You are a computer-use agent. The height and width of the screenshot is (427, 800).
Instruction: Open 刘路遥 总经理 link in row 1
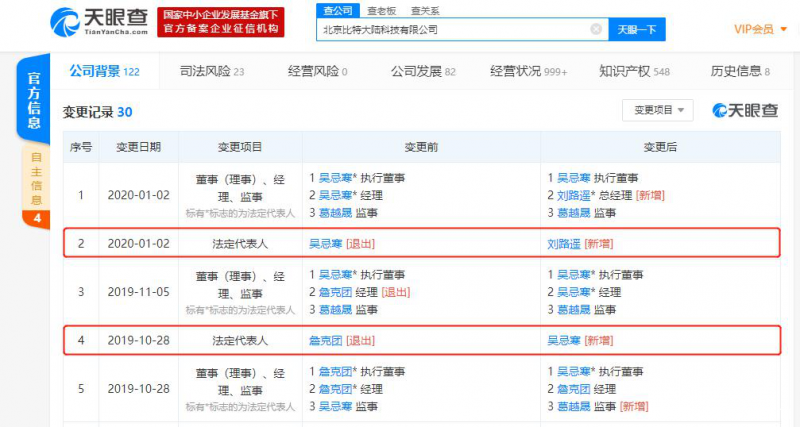pyautogui.click(x=573, y=195)
